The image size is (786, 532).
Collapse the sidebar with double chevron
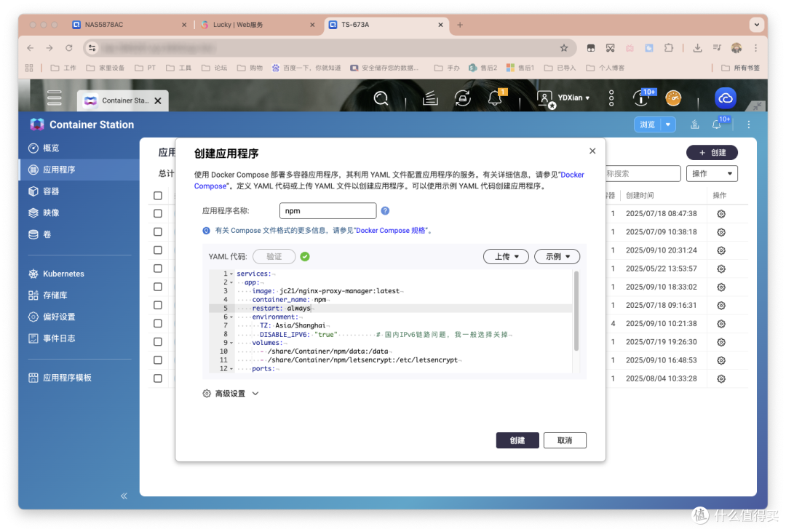click(x=124, y=496)
